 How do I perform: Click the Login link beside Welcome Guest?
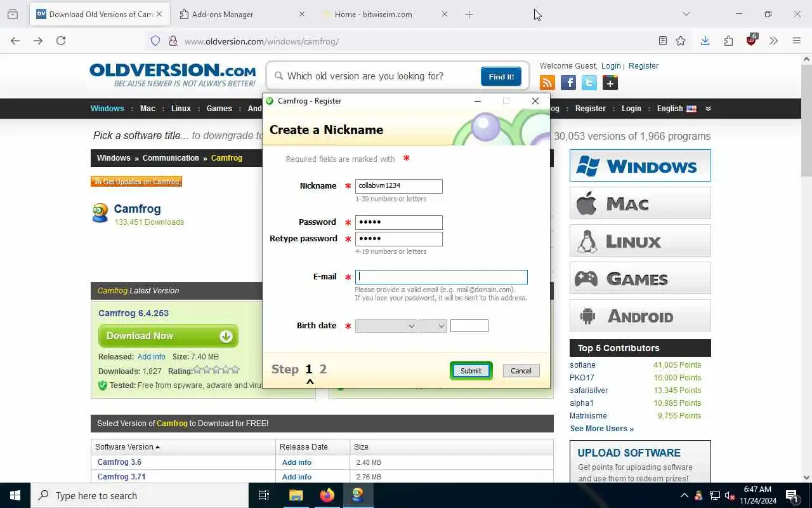coord(611,66)
